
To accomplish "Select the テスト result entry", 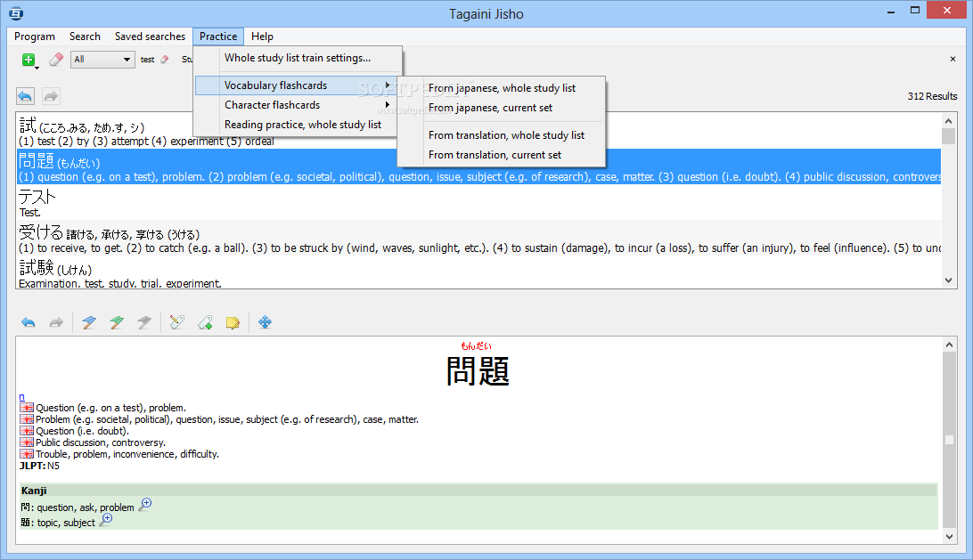I will 478,202.
